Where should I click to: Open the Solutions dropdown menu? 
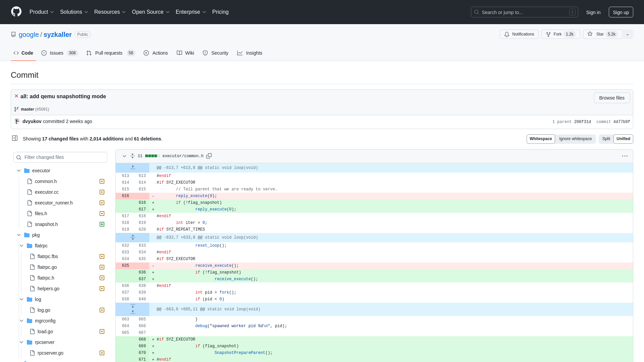[74, 12]
